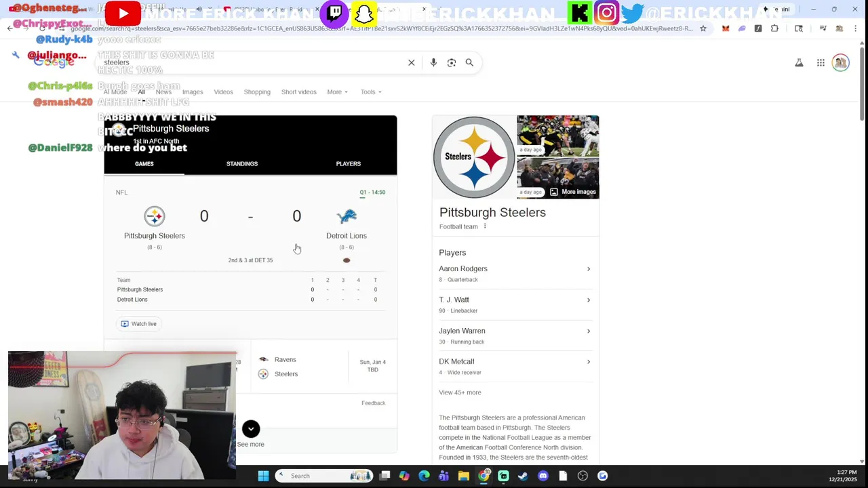Open the Football team more options dots

tap(485, 226)
